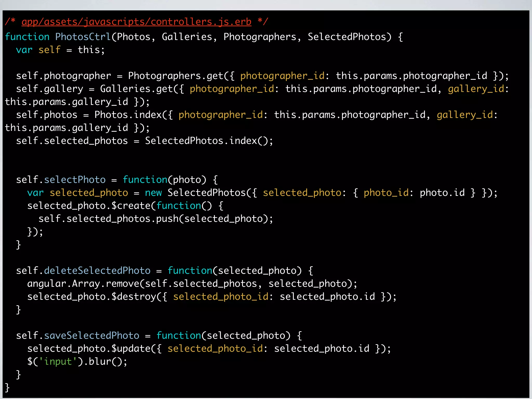532x399 pixels.
Task: Select the PhotosCtrl function name
Action: click(x=83, y=37)
